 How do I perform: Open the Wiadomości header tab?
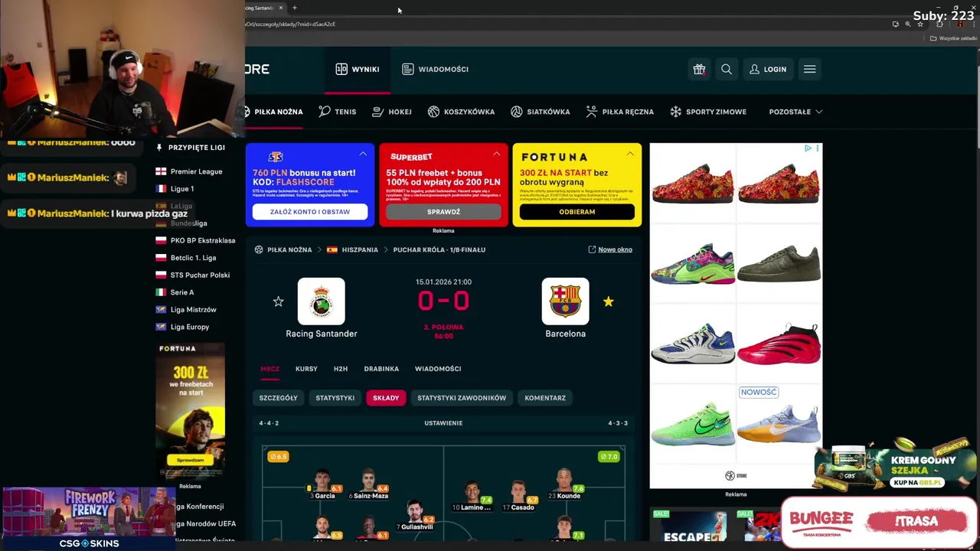coord(435,69)
